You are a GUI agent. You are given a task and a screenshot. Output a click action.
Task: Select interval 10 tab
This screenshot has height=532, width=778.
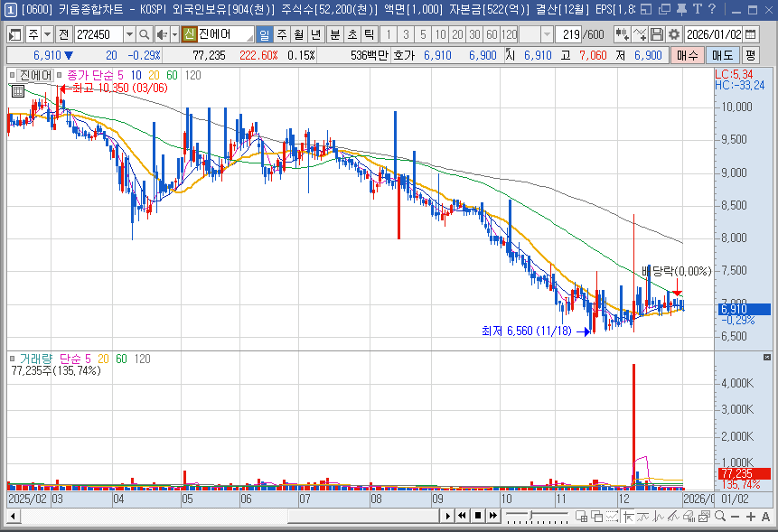pyautogui.click(x=440, y=34)
